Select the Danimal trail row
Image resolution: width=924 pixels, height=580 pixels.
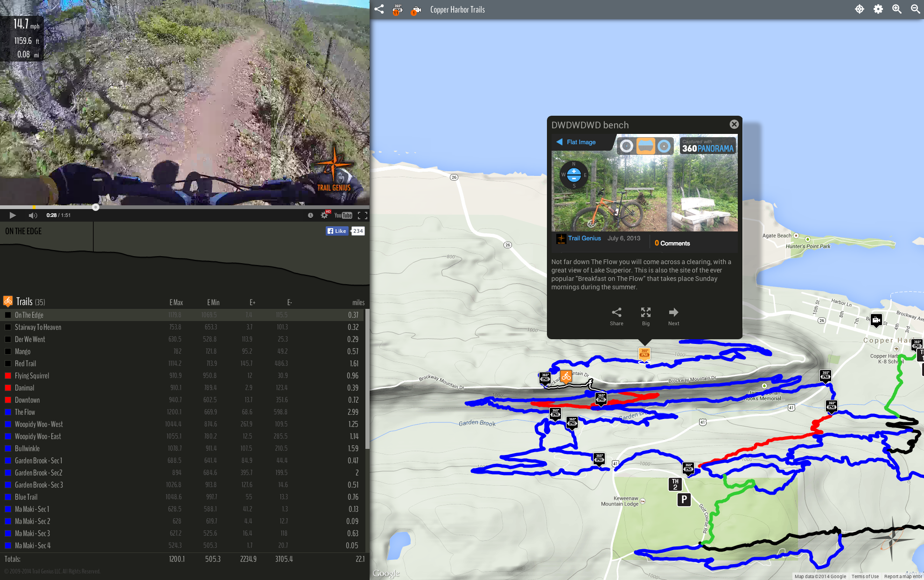[182, 388]
